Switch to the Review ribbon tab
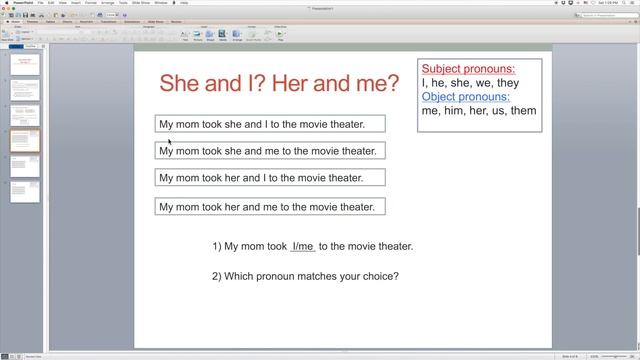The height and width of the screenshot is (360, 640). pos(176,22)
